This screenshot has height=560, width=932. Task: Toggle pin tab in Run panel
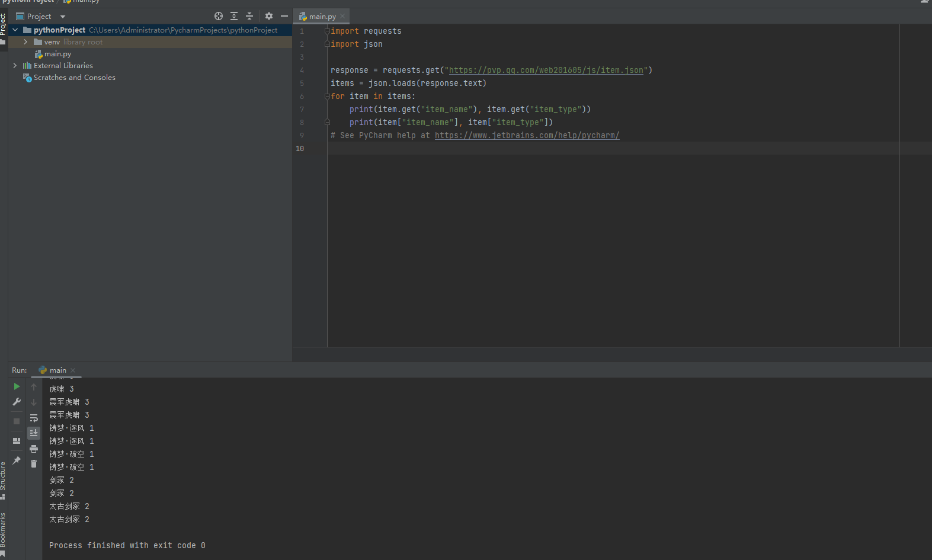(17, 460)
